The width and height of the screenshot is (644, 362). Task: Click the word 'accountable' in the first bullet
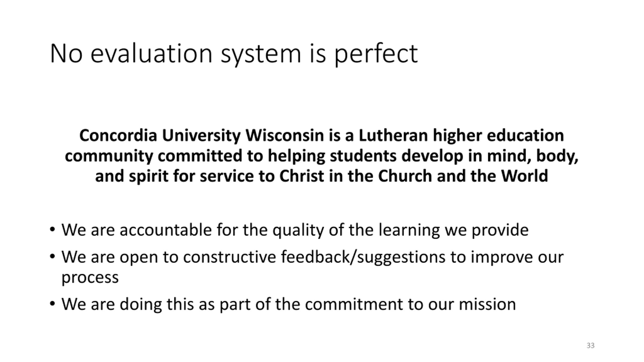166,230
